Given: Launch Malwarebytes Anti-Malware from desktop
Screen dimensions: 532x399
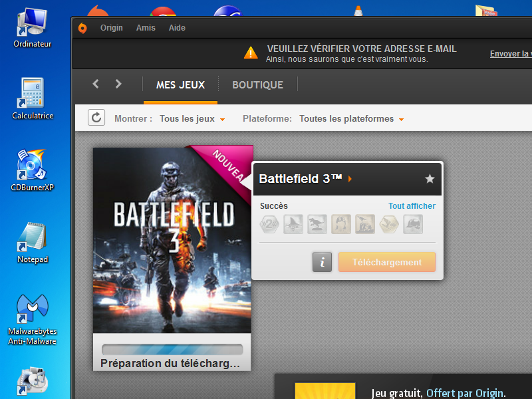Looking at the screenshot, I should point(32,320).
